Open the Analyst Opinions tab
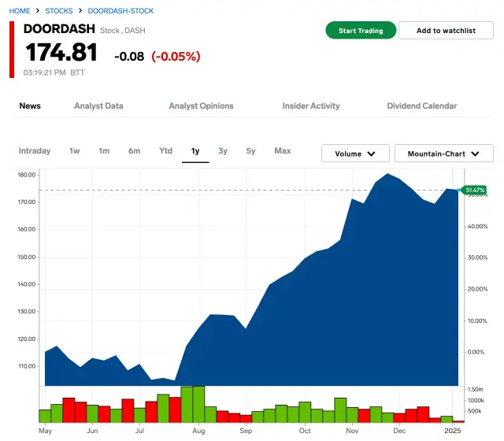The image size is (504, 441). (201, 106)
